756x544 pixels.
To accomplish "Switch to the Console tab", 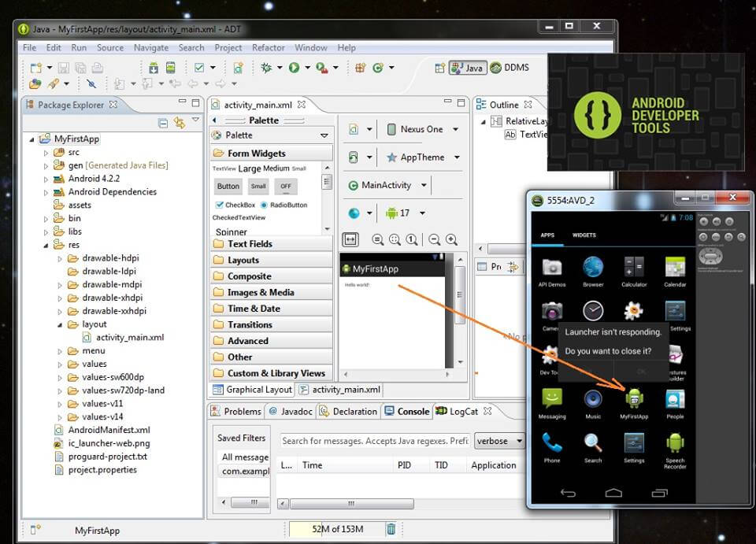I will coord(407,412).
